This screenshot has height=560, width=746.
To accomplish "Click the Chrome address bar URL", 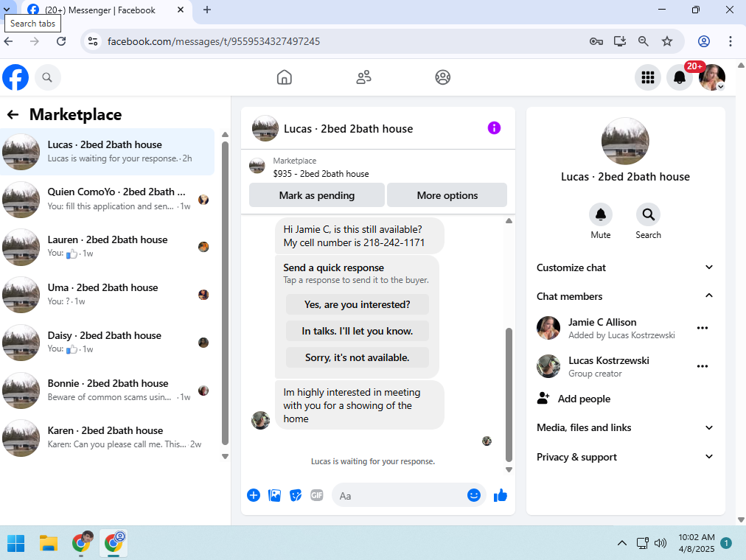I will pos(214,41).
